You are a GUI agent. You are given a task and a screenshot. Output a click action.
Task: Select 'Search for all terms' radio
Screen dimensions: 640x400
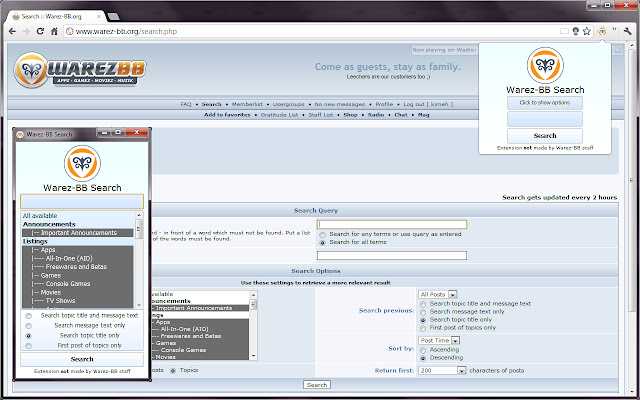tap(323, 242)
